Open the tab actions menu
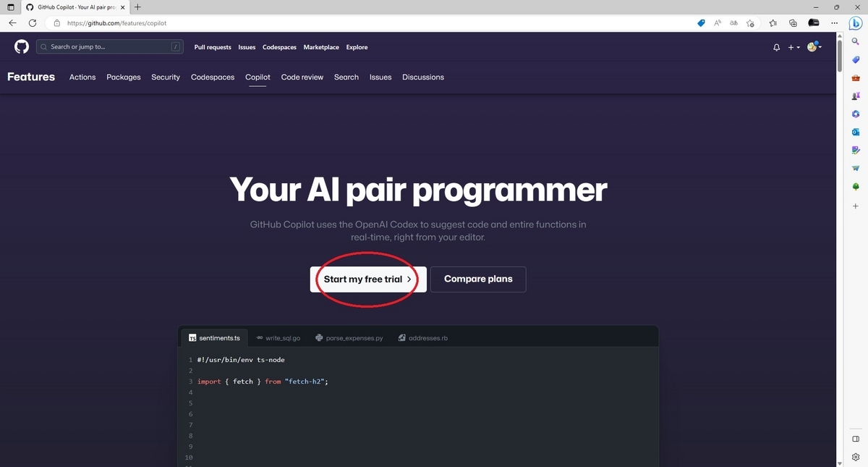This screenshot has height=467, width=868. click(10, 7)
